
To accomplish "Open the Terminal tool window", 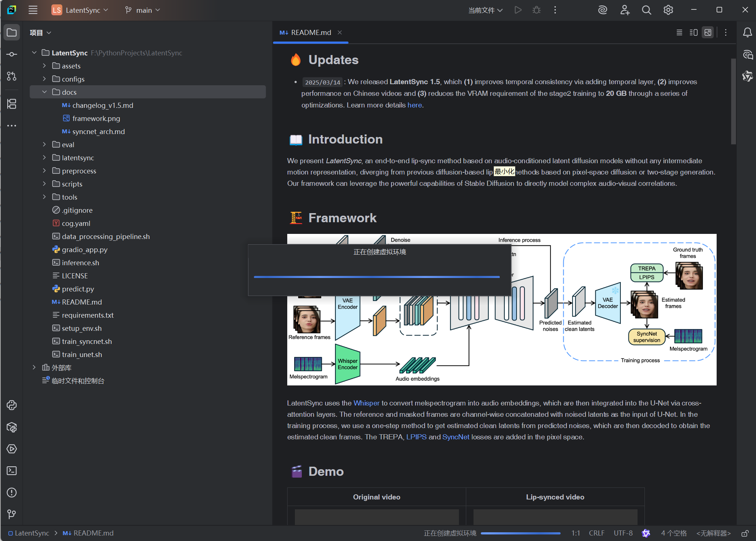I will (12, 471).
